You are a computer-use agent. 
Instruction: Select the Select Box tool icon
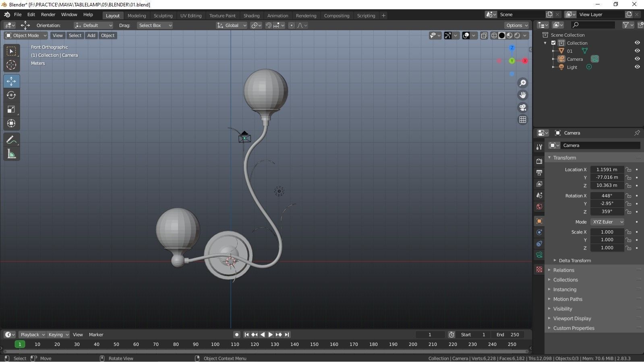(11, 51)
